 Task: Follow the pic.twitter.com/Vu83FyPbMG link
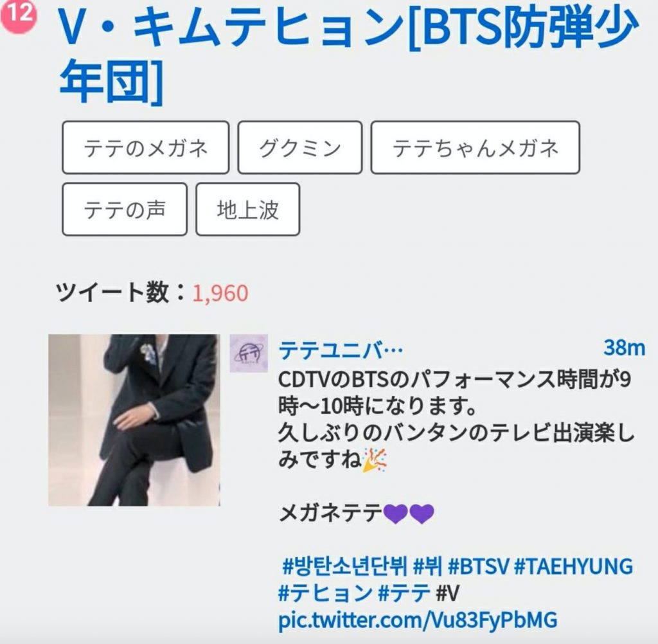pos(418,620)
